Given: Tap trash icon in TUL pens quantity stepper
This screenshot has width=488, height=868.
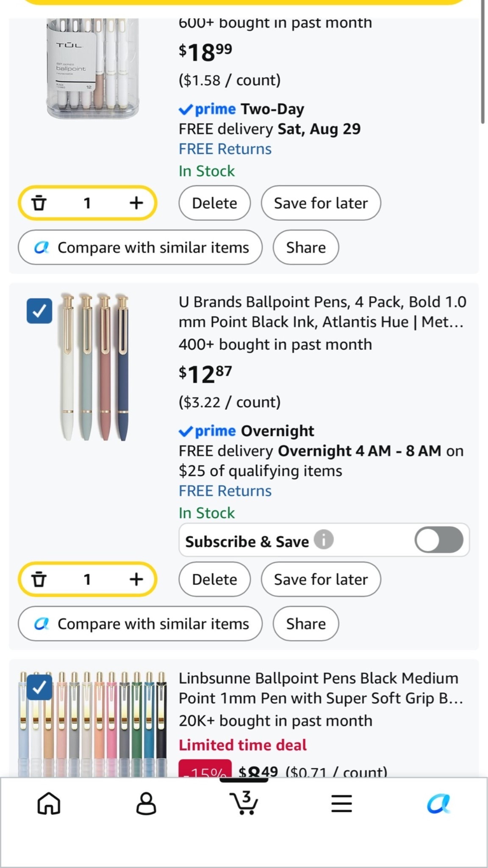Looking at the screenshot, I should click(x=39, y=203).
